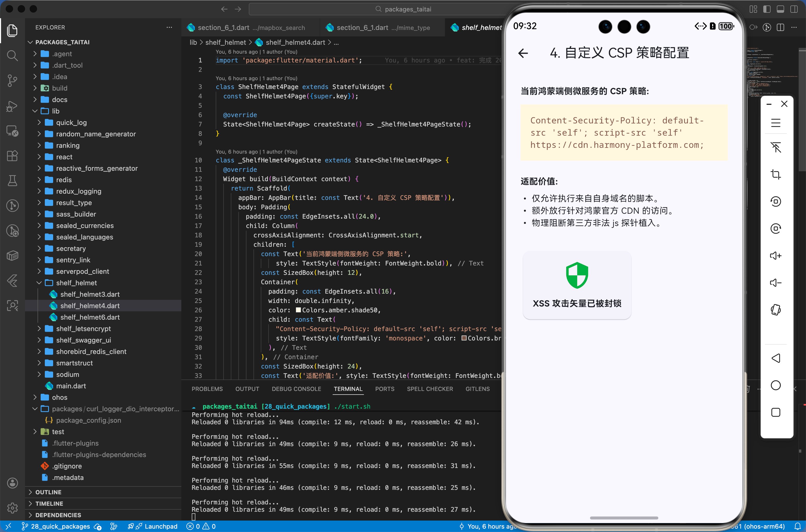The height and width of the screenshot is (532, 806).
Task: Click the 28_quick_packages branch in status bar
Action: [x=60, y=526]
